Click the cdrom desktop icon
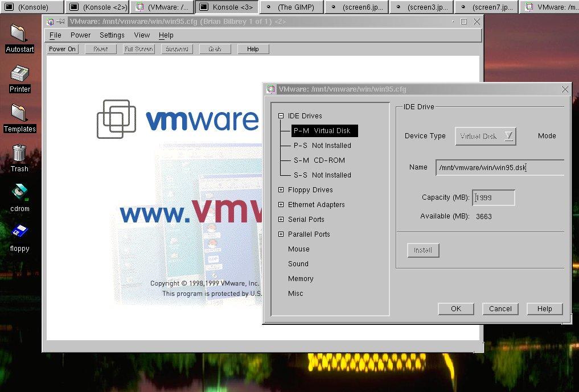 tap(19, 193)
